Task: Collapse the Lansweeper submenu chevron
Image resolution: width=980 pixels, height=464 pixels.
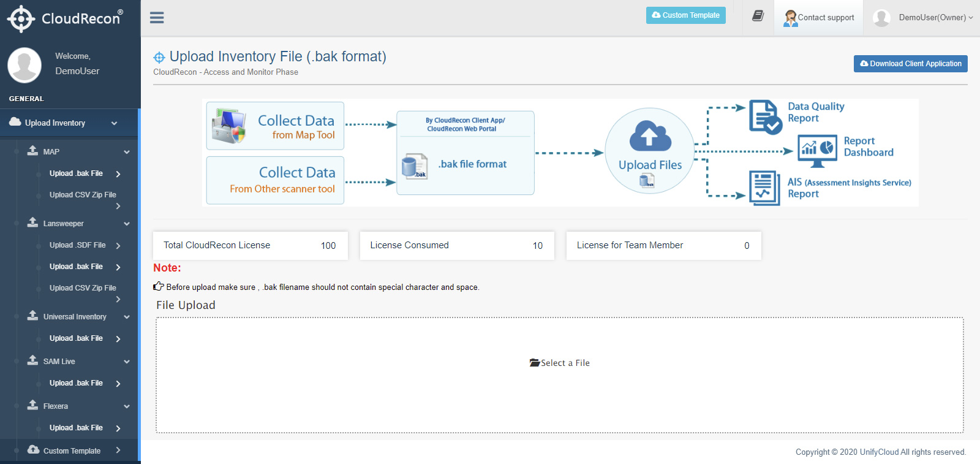Action: pos(127,224)
